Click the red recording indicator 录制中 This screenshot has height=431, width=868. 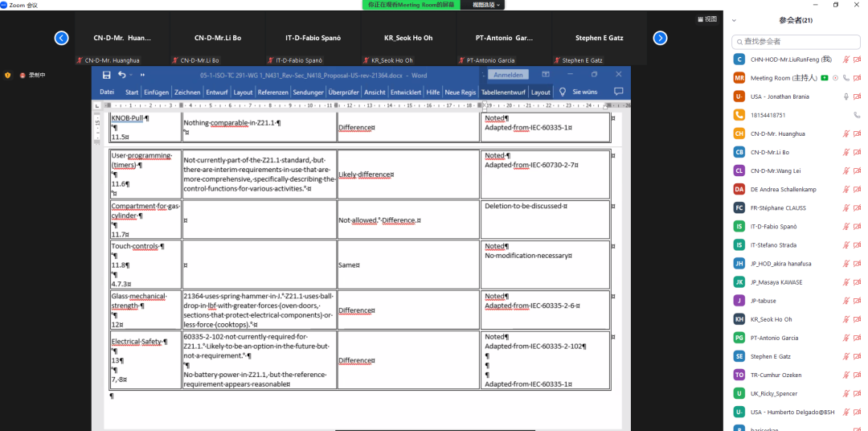coord(32,75)
